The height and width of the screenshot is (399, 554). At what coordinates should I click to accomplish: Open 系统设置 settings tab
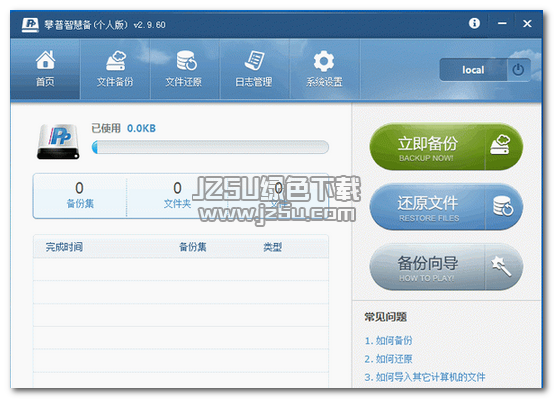(324, 69)
